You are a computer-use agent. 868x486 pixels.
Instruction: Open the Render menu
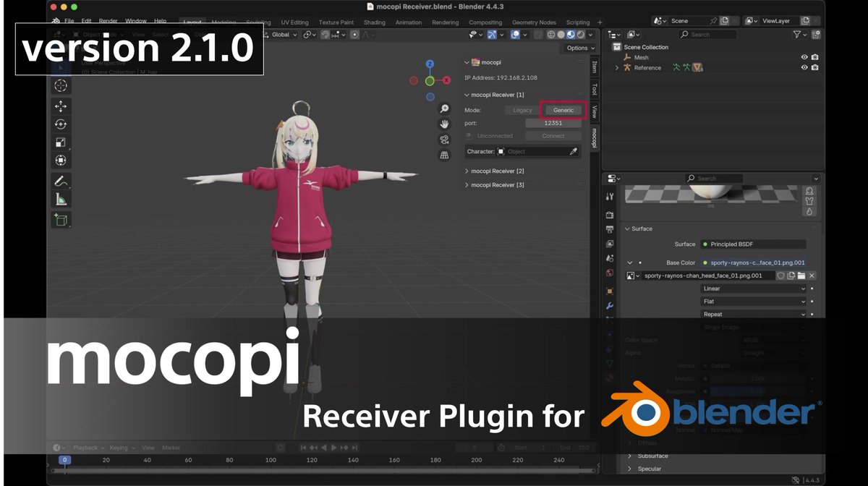tap(108, 21)
